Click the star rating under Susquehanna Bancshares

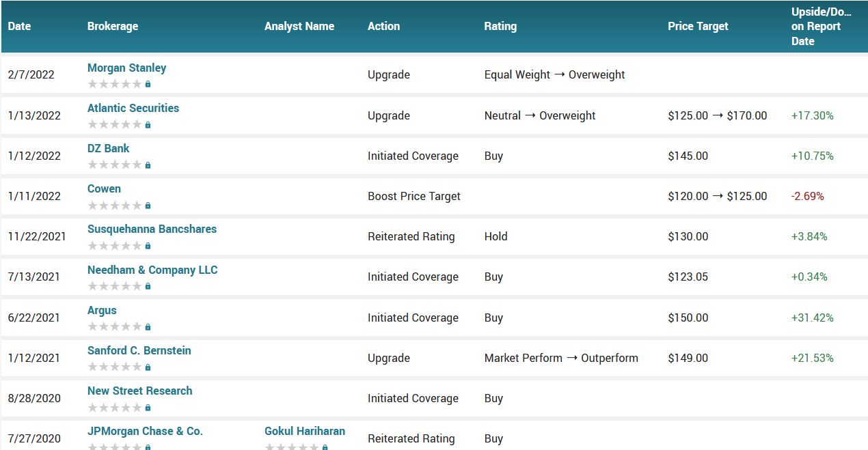(x=115, y=245)
